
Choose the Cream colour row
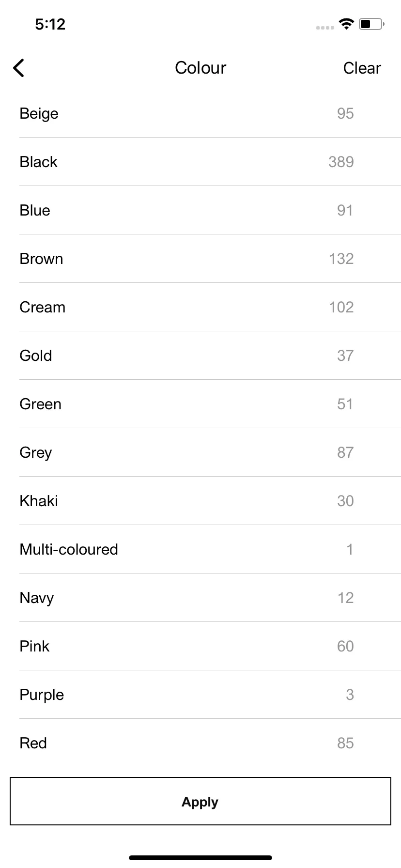tap(200, 307)
